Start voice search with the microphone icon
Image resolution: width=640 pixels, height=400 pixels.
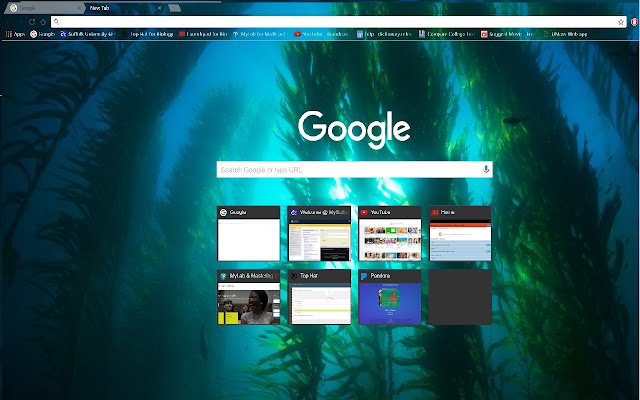click(486, 169)
